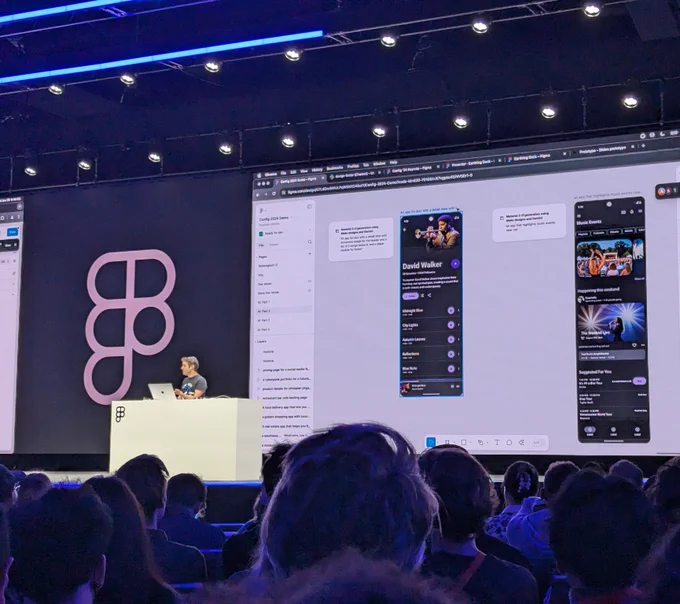680x604 pixels.
Task: Select the Move tool in bottom toolbar
Action: pyautogui.click(x=431, y=442)
